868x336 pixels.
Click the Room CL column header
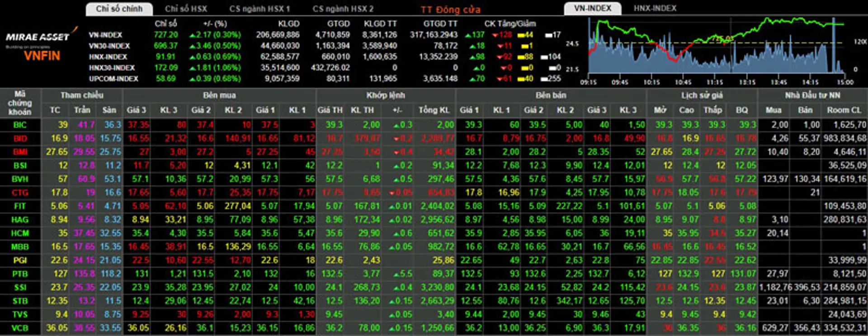coord(844,110)
